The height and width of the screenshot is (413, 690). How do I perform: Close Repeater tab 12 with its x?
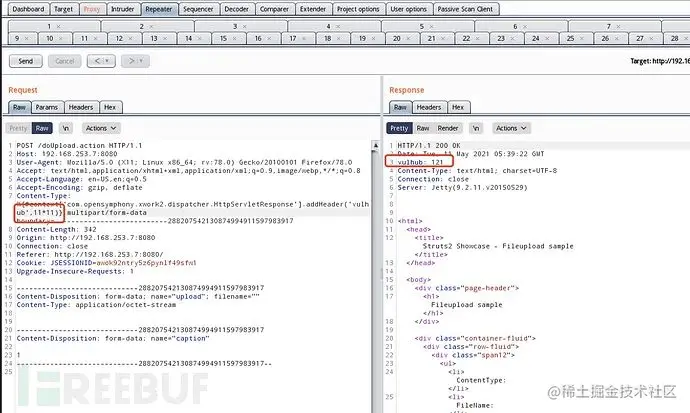coord(130,39)
